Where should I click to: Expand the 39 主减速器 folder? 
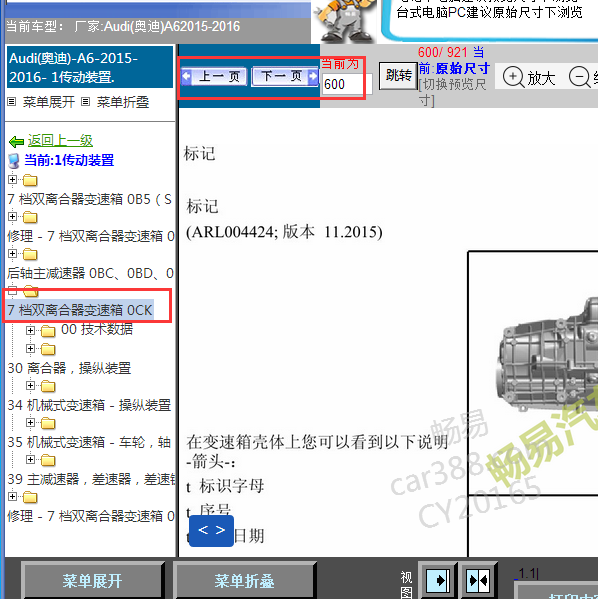pyautogui.click(x=30, y=460)
